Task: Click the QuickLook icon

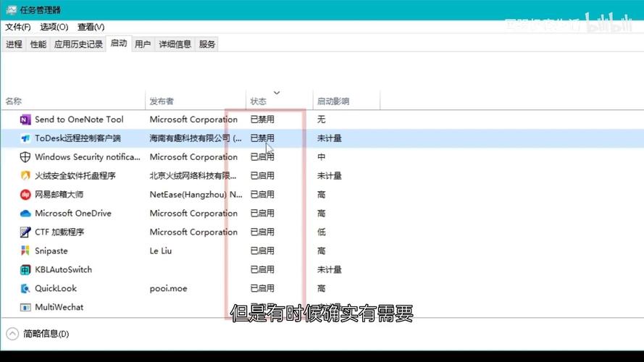Action: tap(25, 289)
